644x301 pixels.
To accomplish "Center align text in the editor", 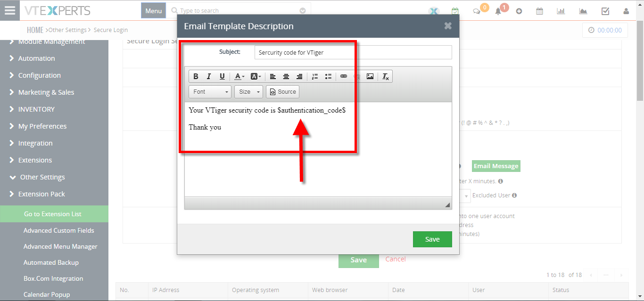I will (286, 76).
